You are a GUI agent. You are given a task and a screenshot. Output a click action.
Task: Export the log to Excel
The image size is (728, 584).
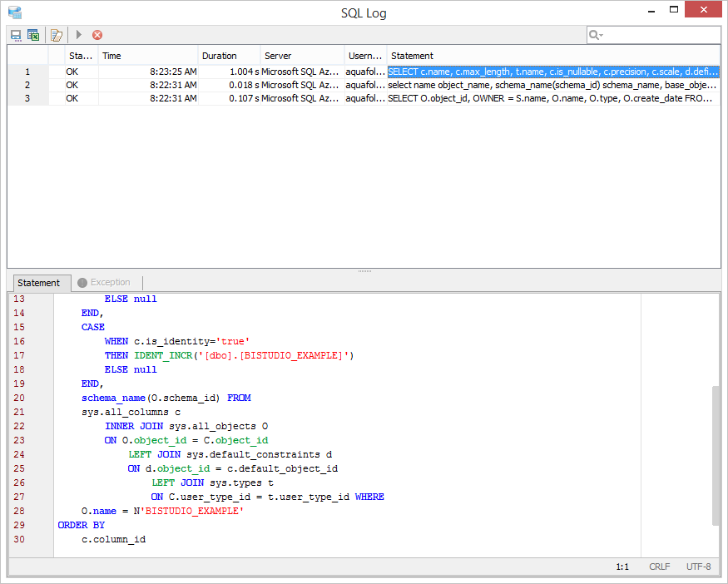[33, 35]
